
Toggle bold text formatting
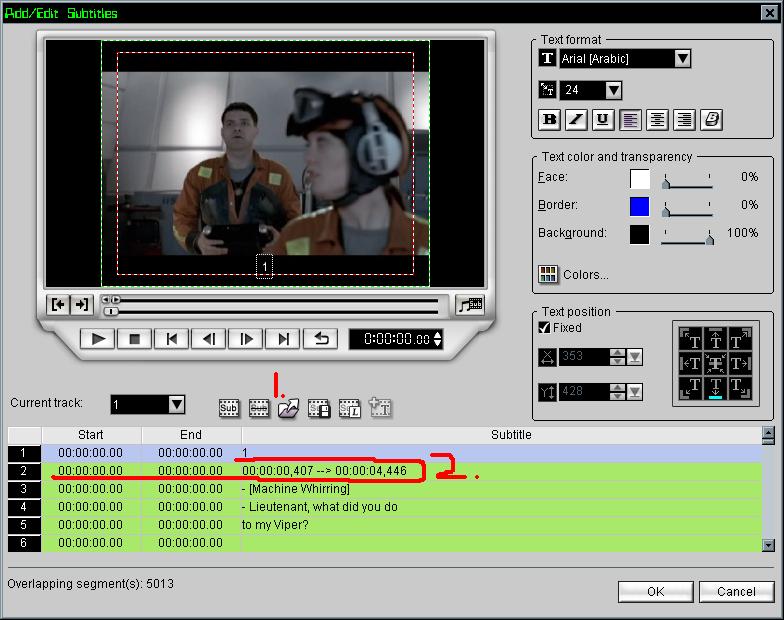tap(550, 120)
